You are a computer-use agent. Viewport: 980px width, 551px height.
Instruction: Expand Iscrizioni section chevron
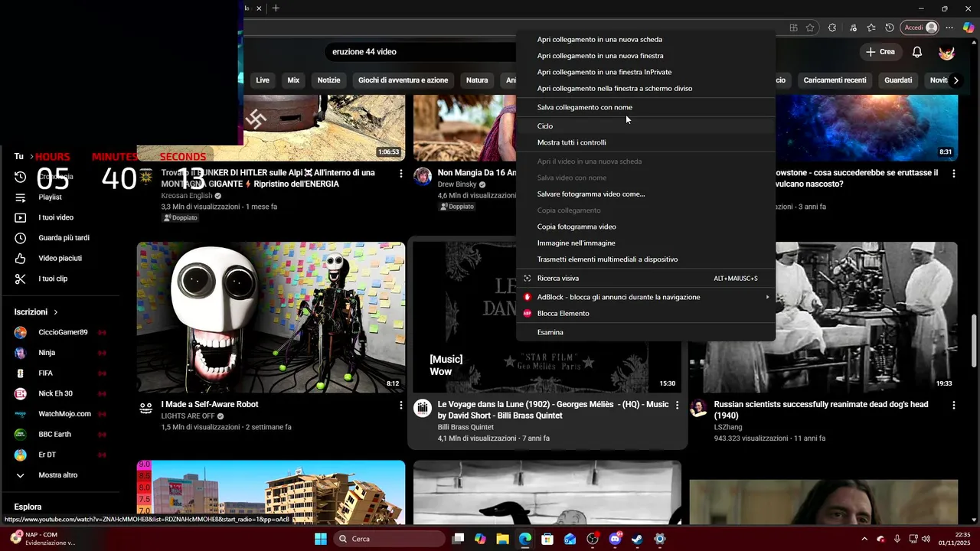tap(56, 312)
